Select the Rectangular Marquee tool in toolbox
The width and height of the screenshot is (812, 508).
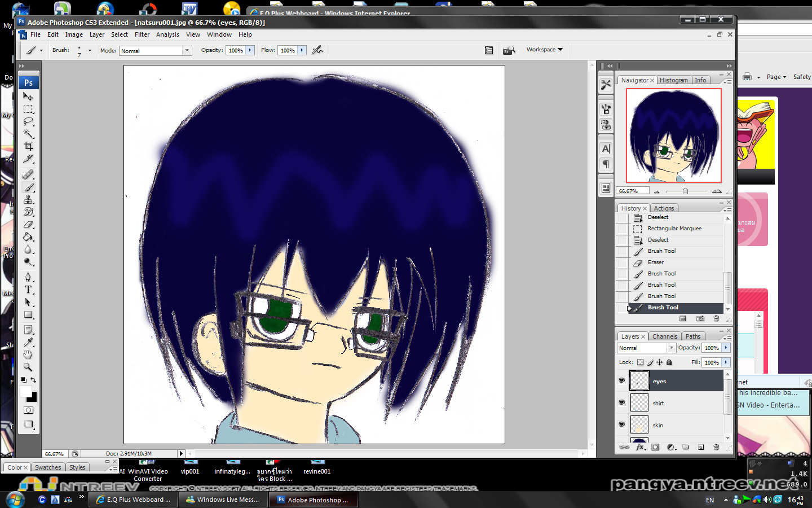[x=28, y=109]
